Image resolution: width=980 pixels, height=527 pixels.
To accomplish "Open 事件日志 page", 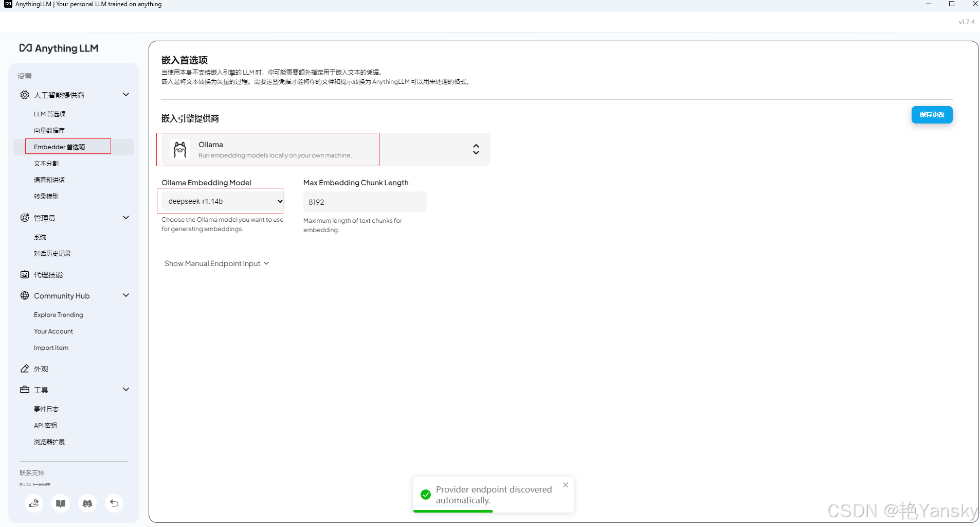I will [46, 409].
